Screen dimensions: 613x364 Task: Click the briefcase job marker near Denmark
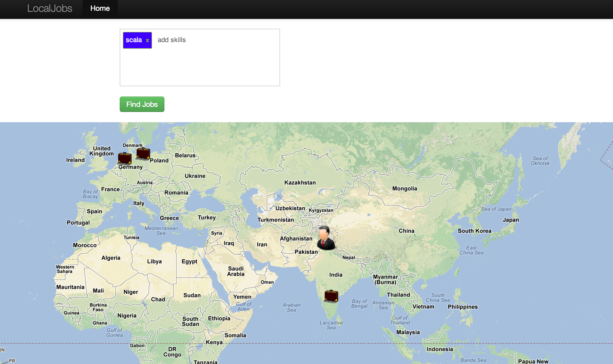143,154
